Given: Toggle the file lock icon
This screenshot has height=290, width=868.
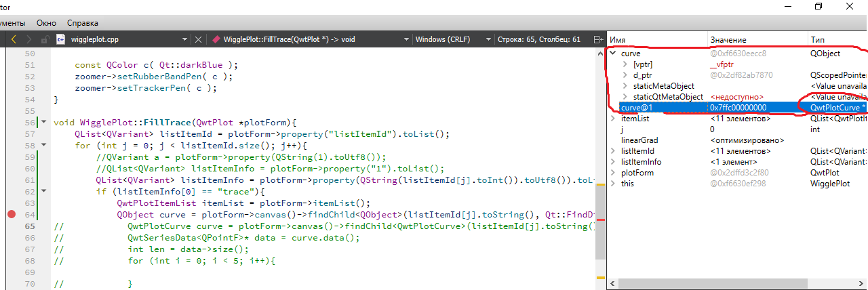Looking at the screenshot, I should click(45, 40).
